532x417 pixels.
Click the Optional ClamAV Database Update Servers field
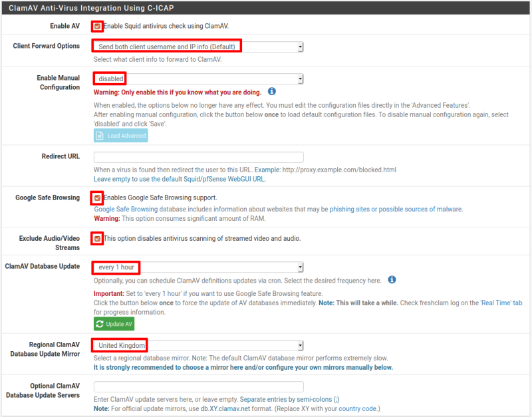point(198,386)
